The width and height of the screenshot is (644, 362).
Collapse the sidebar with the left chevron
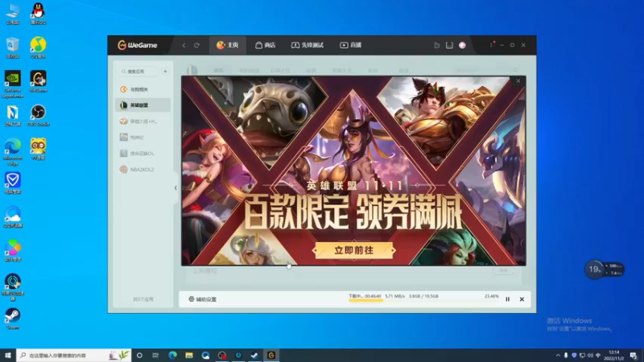pyautogui.click(x=175, y=187)
